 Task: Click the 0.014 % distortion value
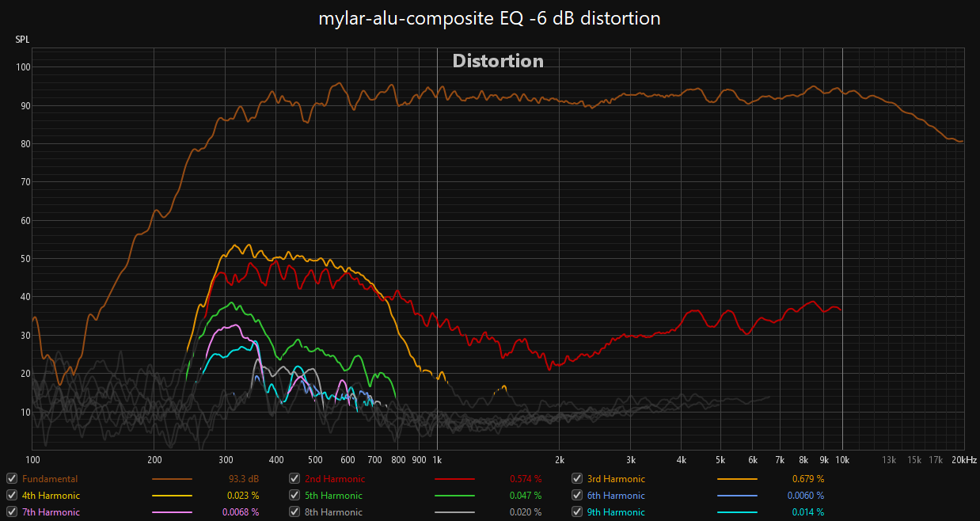click(x=808, y=512)
